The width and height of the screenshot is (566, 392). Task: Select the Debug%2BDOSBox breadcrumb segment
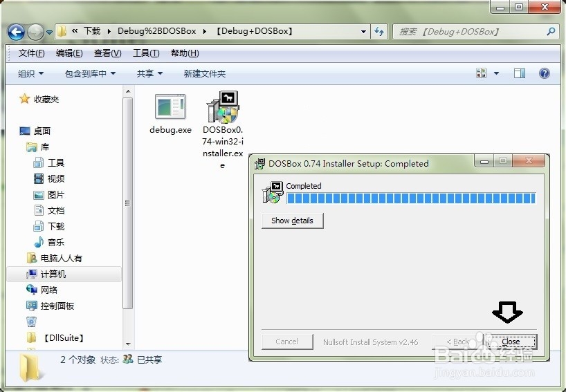point(156,31)
